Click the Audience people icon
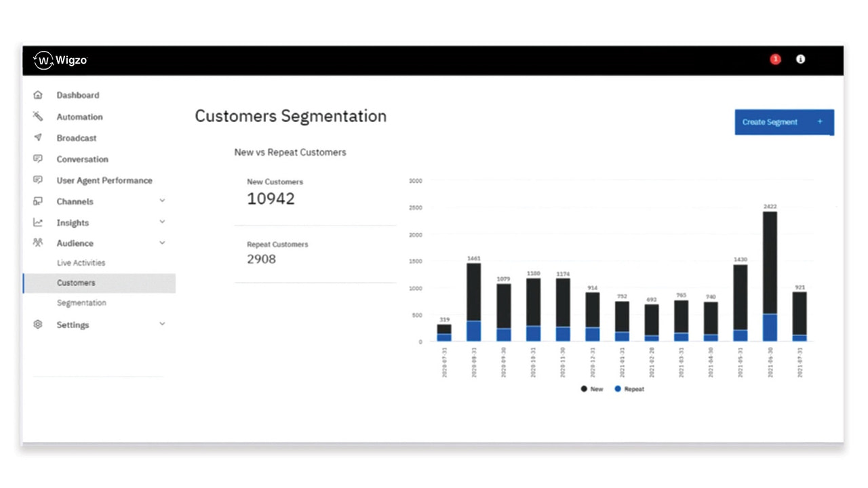This screenshot has height=488, width=868. click(38, 243)
